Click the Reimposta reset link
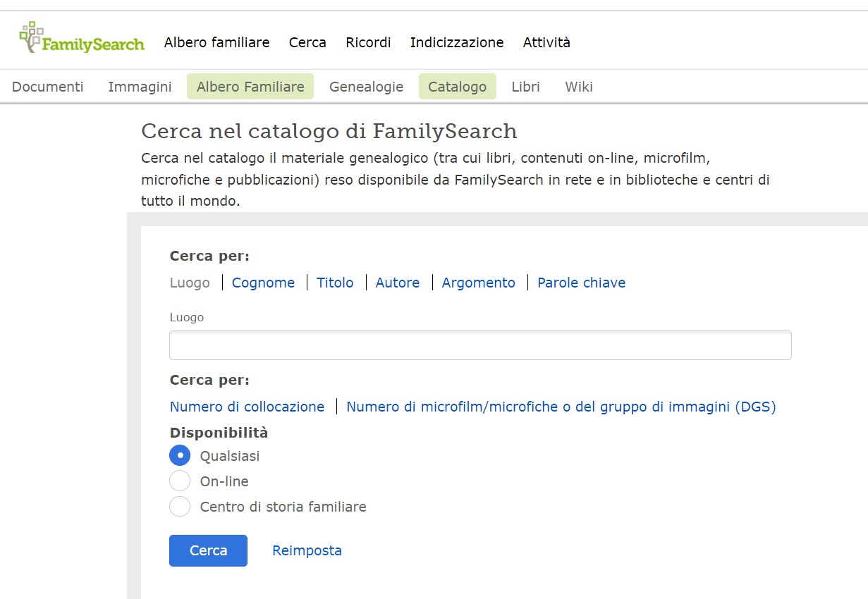This screenshot has height=599, width=868. pyautogui.click(x=307, y=550)
